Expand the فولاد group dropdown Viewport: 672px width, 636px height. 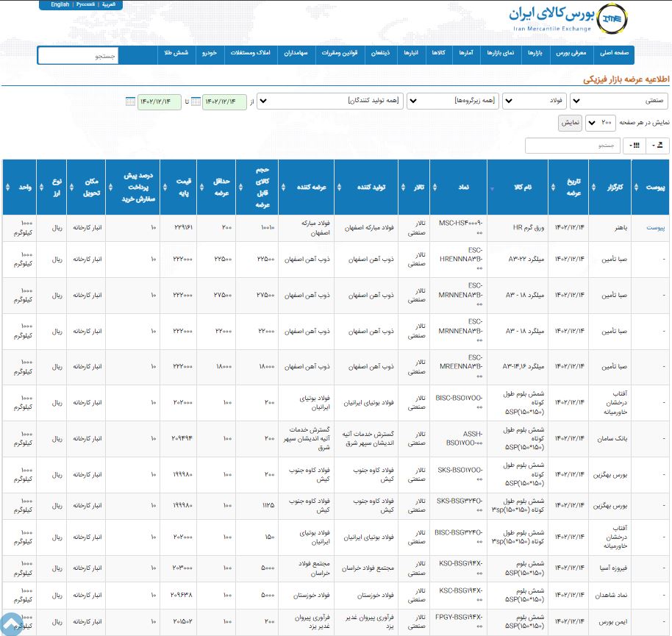(x=535, y=101)
